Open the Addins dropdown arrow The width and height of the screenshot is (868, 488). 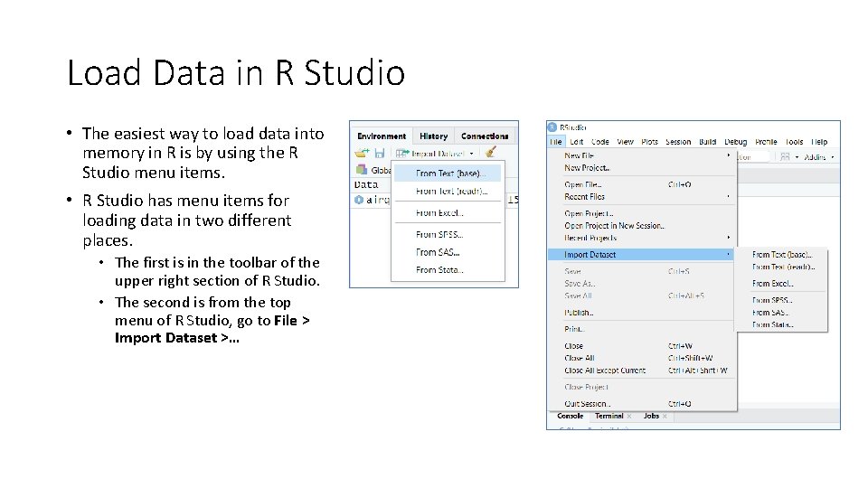[832, 157]
